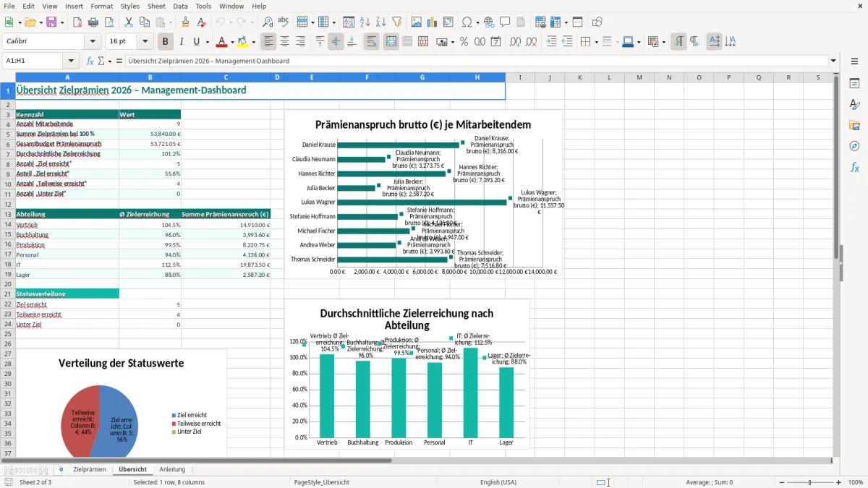Apply the red font color swatch
Viewport: 868px width, 488px height.
pyautogui.click(x=222, y=42)
